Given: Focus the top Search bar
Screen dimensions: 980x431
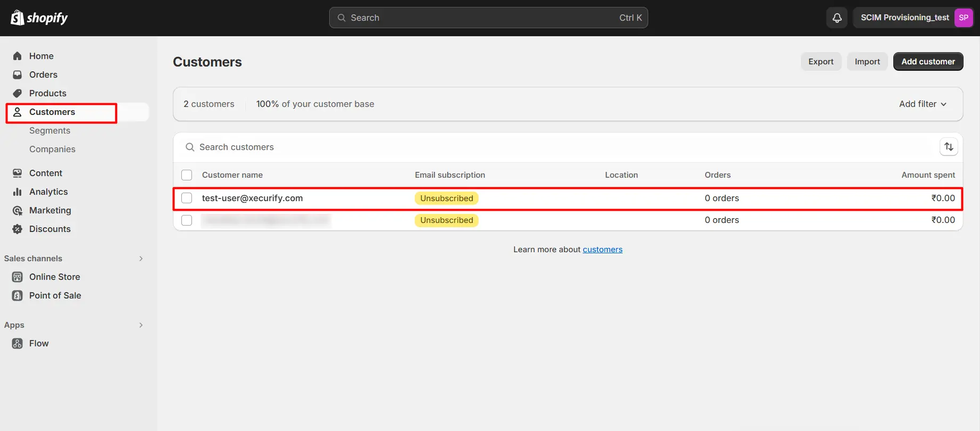Looking at the screenshot, I should 488,18.
